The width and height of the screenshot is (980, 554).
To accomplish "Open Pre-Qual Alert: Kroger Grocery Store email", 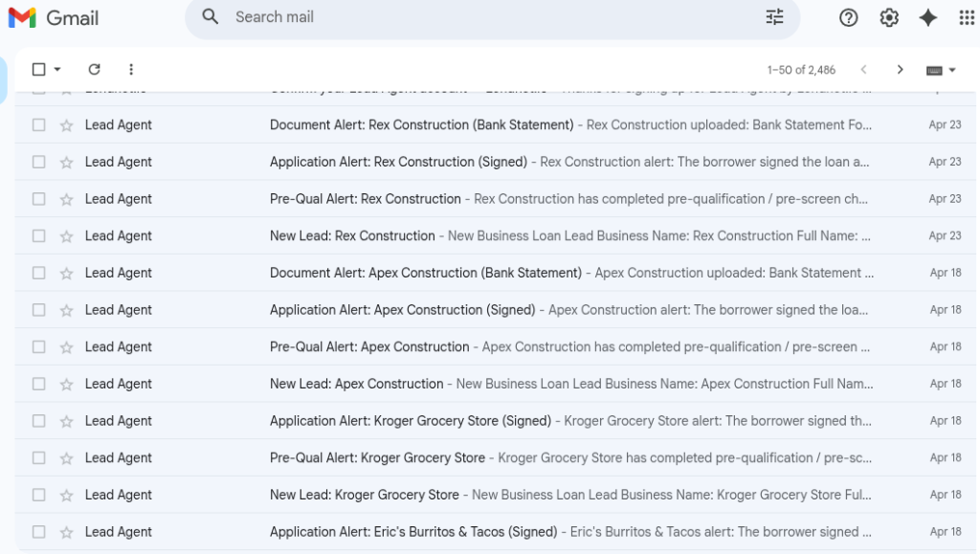I will pyautogui.click(x=495, y=457).
